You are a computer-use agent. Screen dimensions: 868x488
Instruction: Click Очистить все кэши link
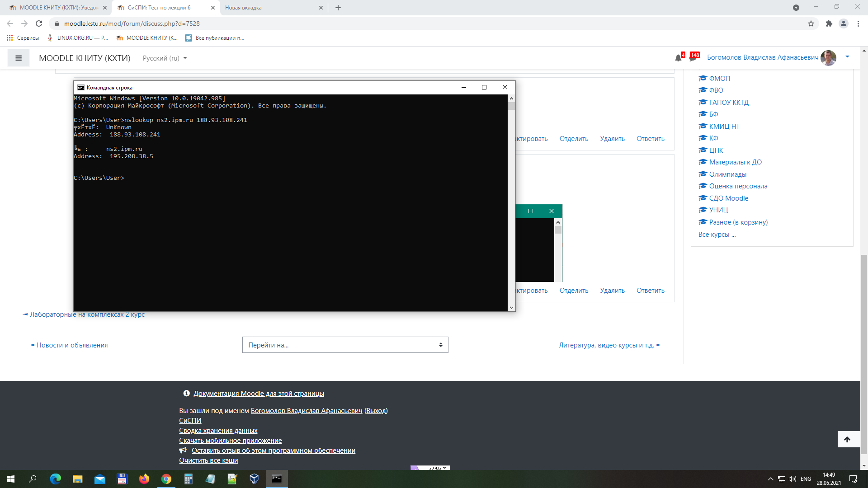coord(208,460)
